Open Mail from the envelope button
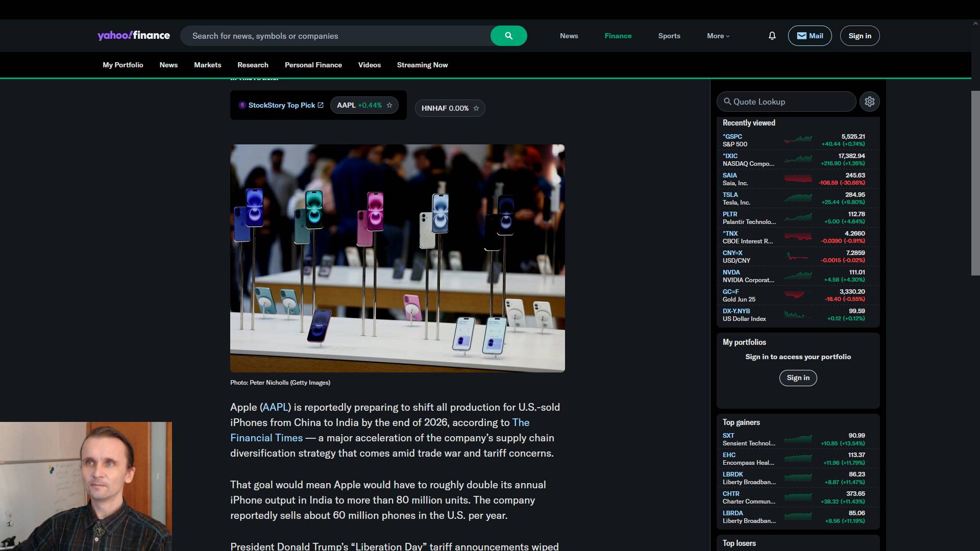The width and height of the screenshot is (980, 551). (810, 36)
